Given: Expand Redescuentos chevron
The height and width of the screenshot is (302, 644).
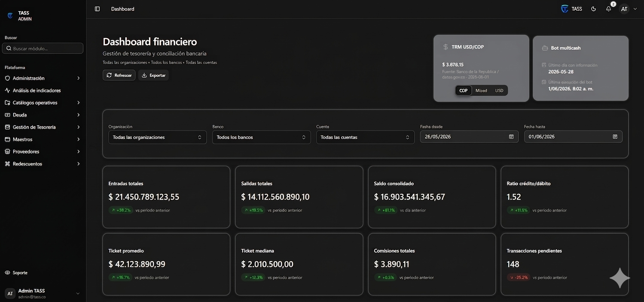Looking at the screenshot, I should 78,164.
